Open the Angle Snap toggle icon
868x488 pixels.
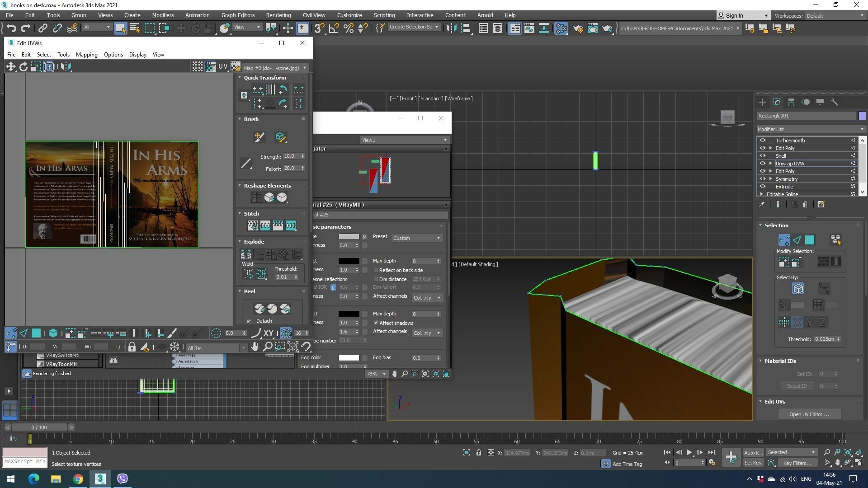coord(334,28)
